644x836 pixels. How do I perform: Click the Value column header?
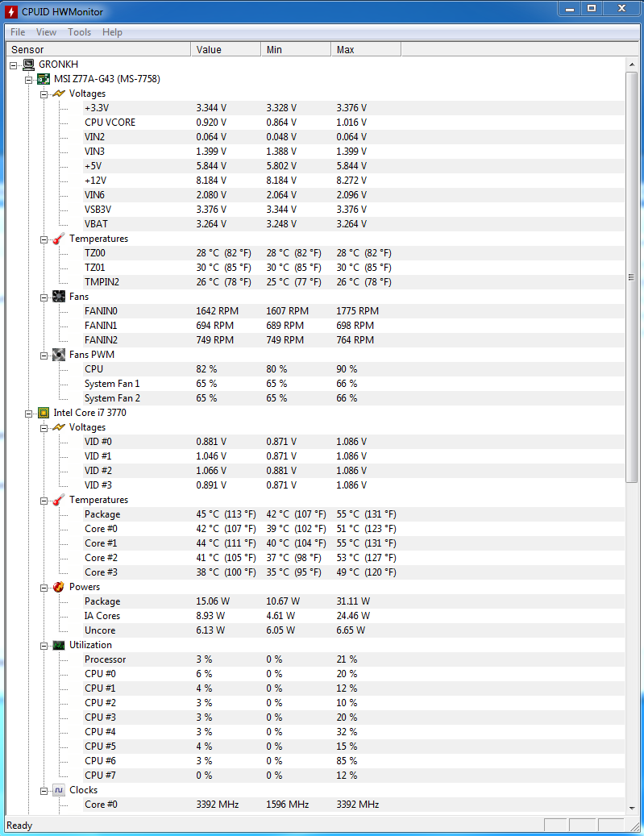click(226, 50)
